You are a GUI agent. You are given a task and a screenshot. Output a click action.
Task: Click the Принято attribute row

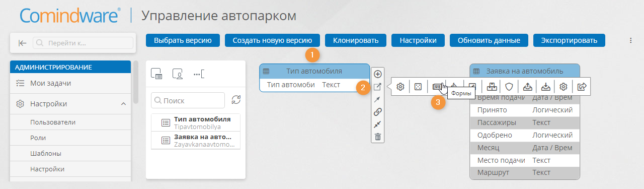click(x=525, y=110)
